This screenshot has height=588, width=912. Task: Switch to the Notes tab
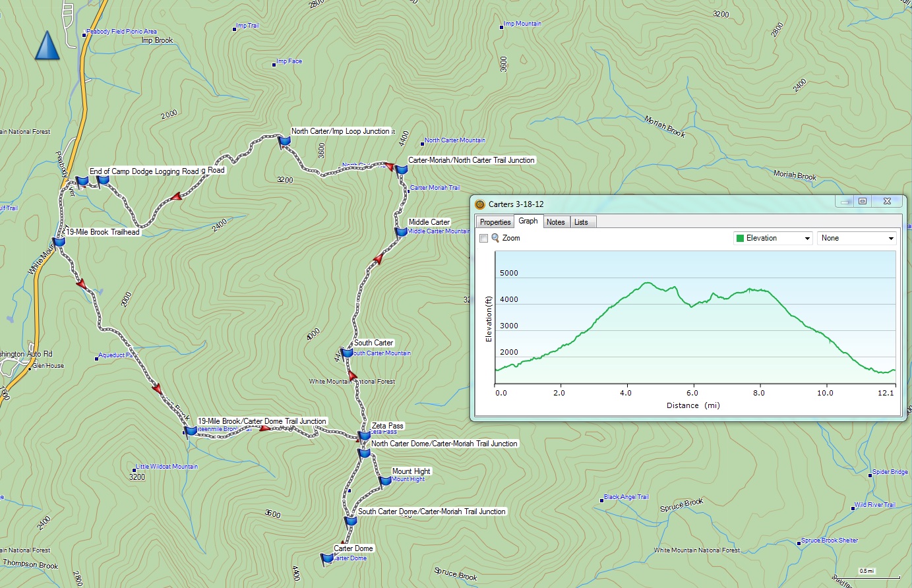coord(556,222)
